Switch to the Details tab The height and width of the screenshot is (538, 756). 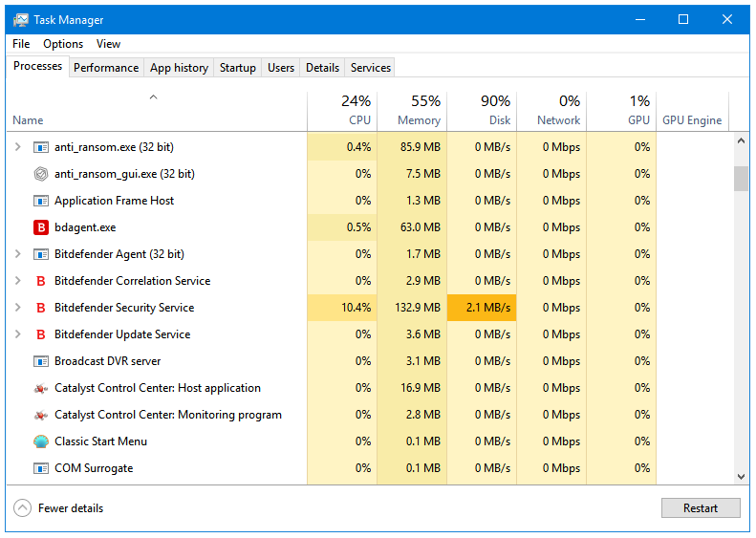pos(322,68)
